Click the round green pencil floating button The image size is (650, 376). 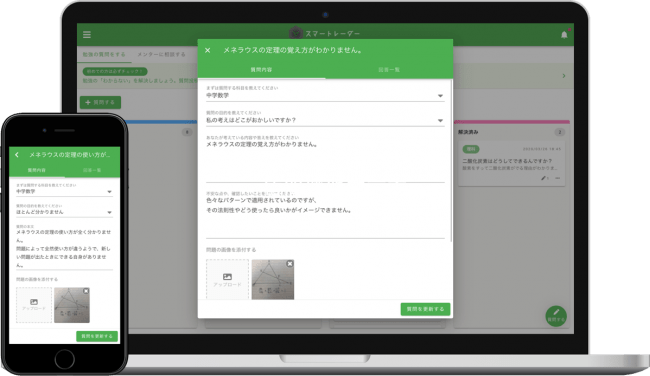[556, 316]
